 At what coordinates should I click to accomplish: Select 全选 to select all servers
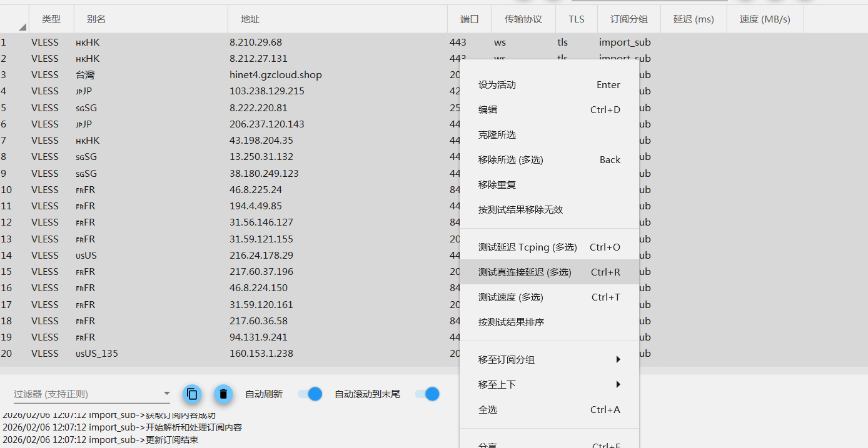488,409
